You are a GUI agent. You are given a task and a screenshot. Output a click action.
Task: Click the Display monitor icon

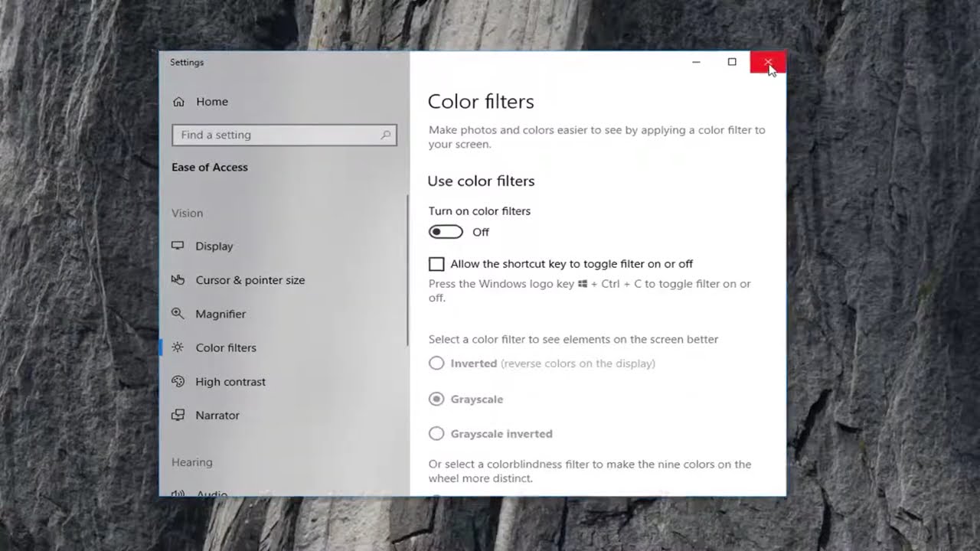(x=178, y=246)
